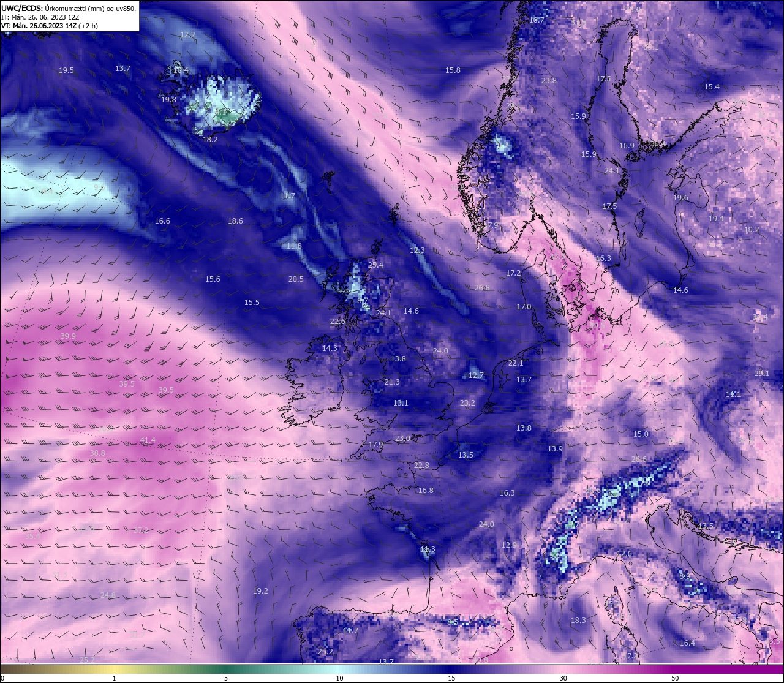Click the map value 18.3
The width and height of the screenshot is (784, 683).
tap(578, 621)
